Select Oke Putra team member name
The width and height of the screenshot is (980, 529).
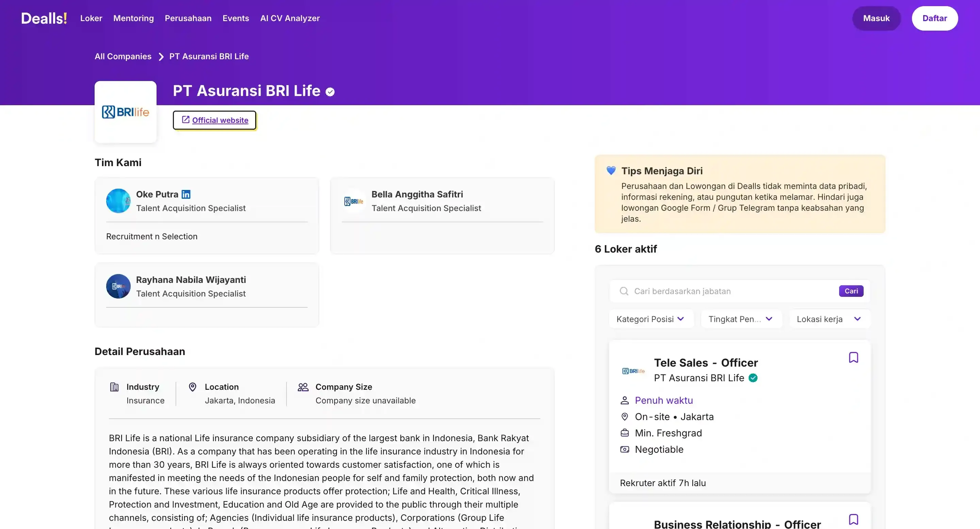pyautogui.click(x=157, y=194)
